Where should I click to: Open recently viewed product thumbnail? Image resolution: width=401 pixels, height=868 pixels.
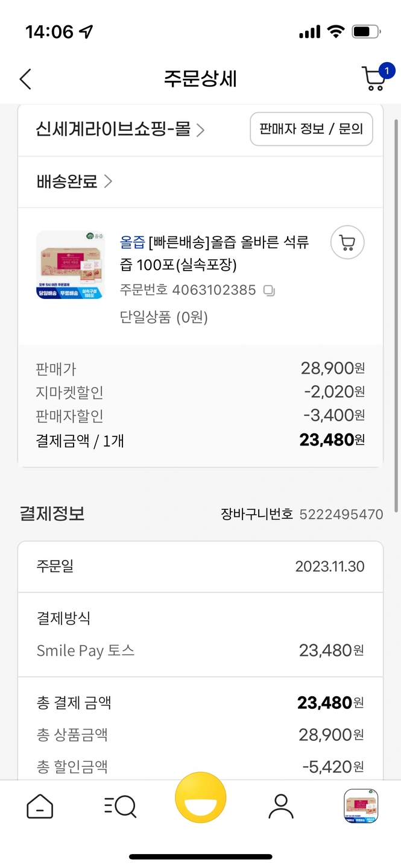(x=361, y=806)
